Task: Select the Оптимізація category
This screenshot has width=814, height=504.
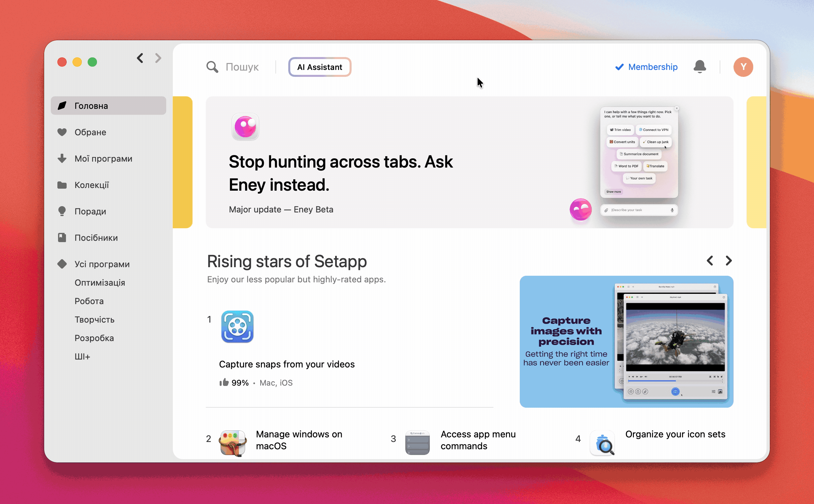Action: pyautogui.click(x=100, y=282)
